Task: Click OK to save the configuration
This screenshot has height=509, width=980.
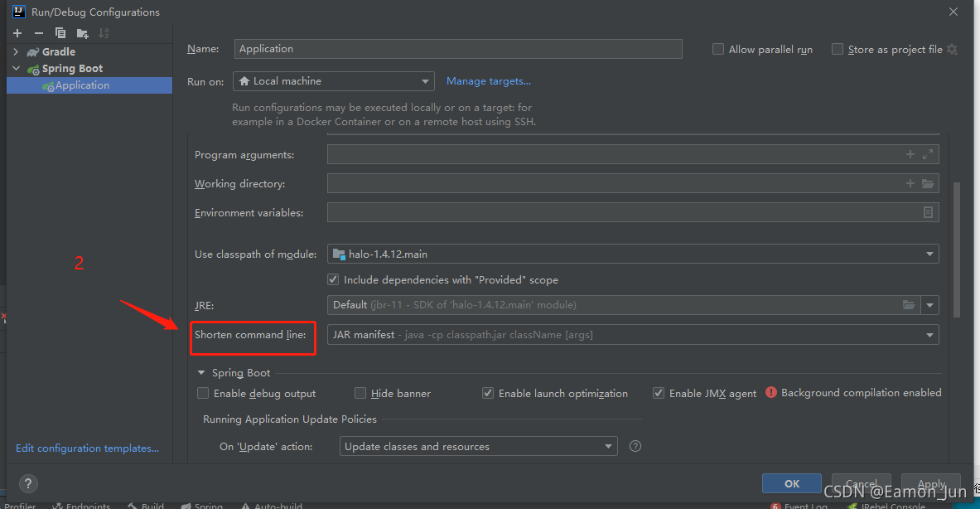Action: pos(791,483)
